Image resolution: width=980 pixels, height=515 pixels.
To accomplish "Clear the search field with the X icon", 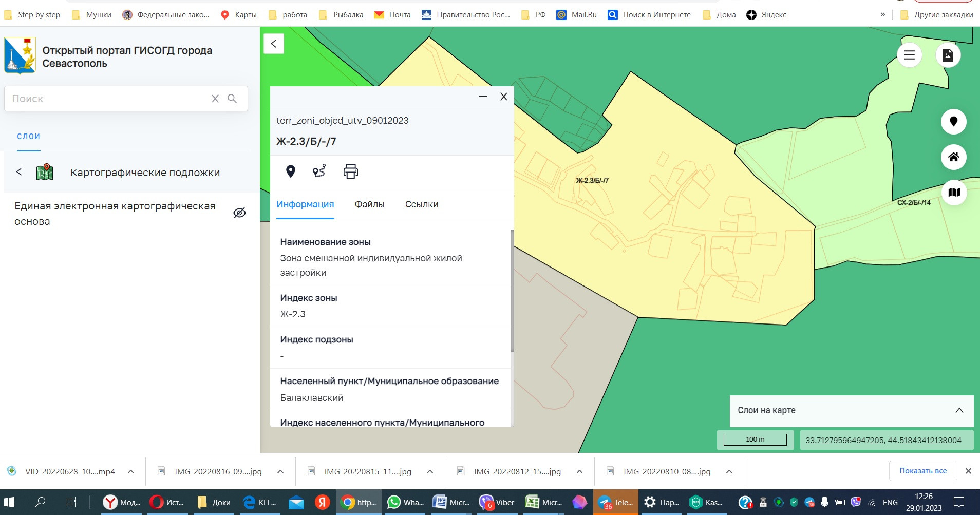I will (x=215, y=99).
